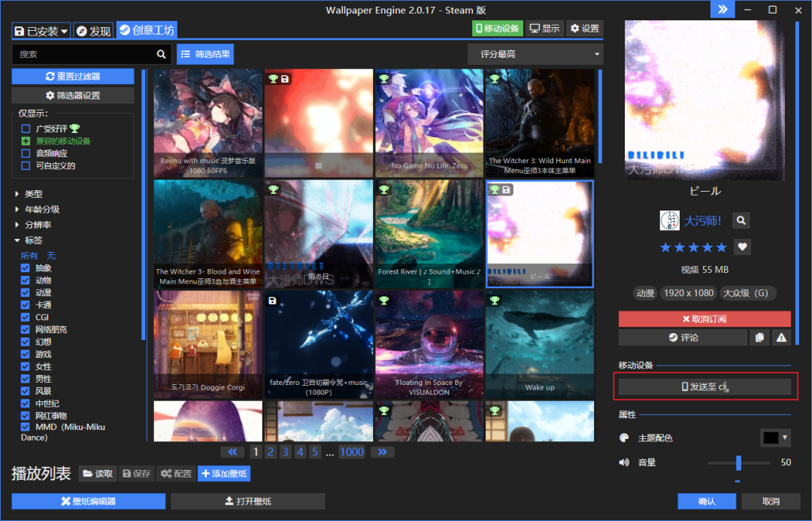The image size is (812, 521).
Task: Go to page 5
Action: point(314,452)
